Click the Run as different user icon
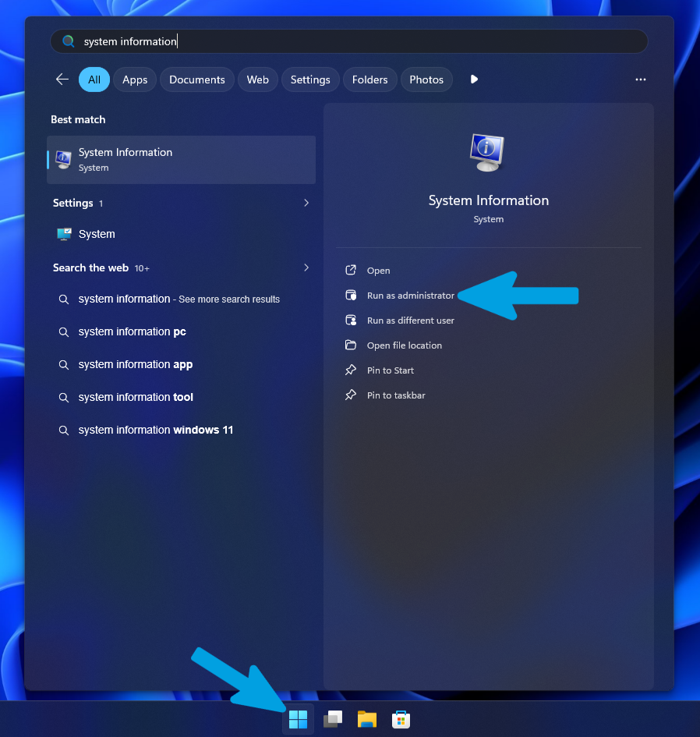Screen dimensions: 700x737 tap(351, 320)
